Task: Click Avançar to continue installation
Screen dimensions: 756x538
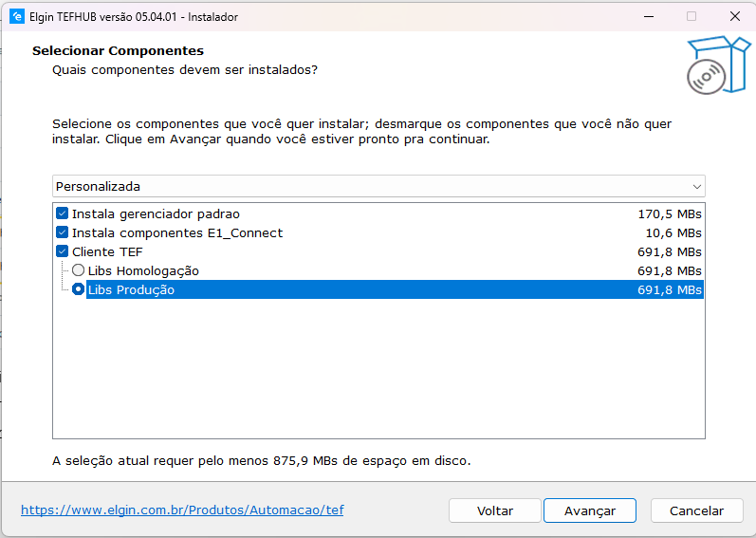Action: tap(589, 510)
